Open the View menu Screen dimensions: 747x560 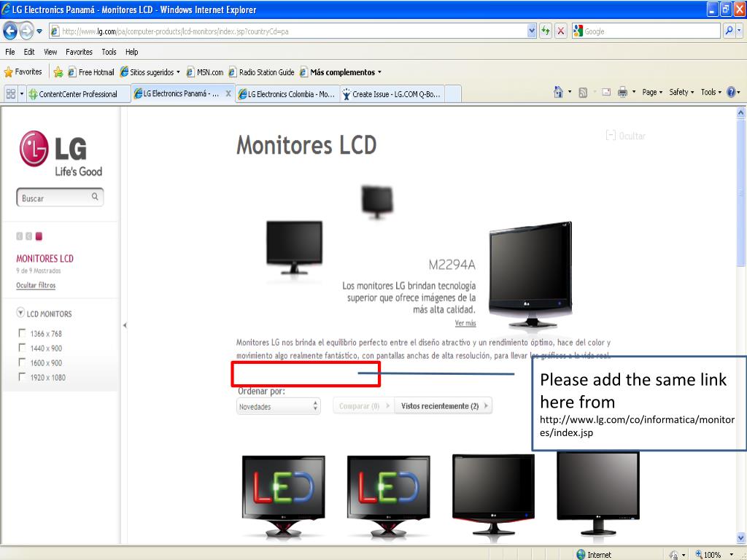tap(50, 52)
